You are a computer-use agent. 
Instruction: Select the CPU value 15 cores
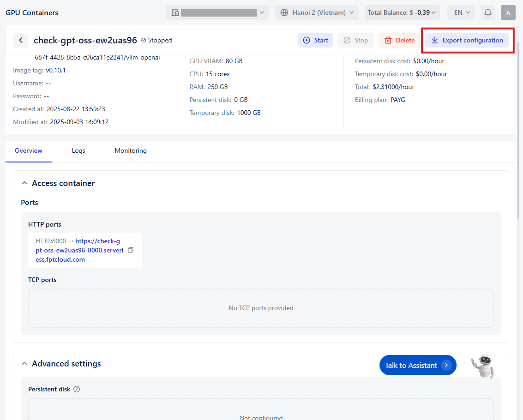218,74
